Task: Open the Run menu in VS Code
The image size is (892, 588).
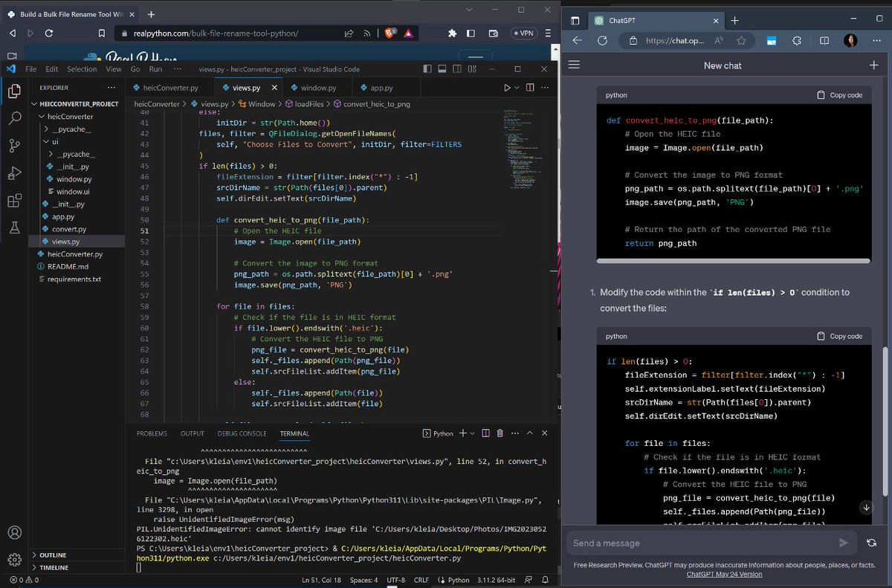Action: (x=155, y=69)
